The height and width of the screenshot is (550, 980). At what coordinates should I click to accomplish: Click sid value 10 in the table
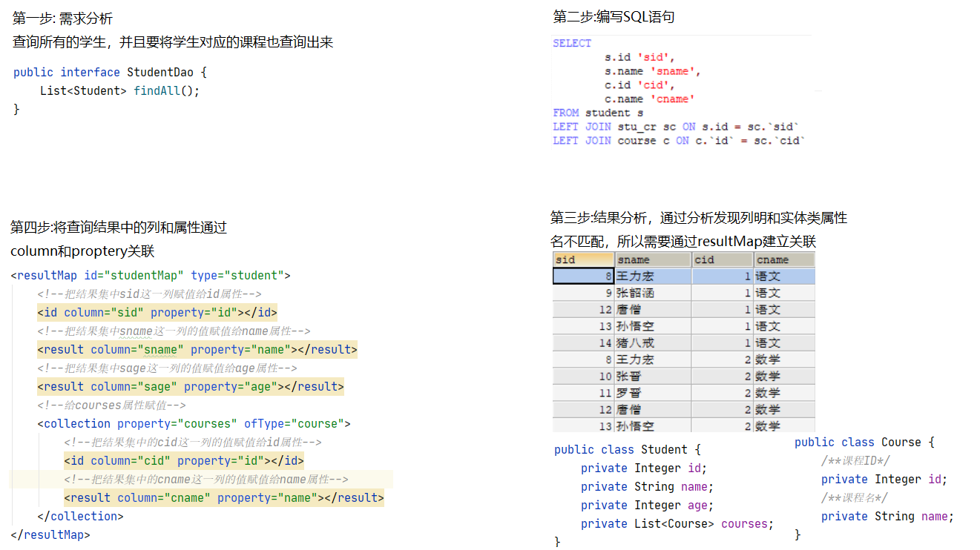click(583, 376)
